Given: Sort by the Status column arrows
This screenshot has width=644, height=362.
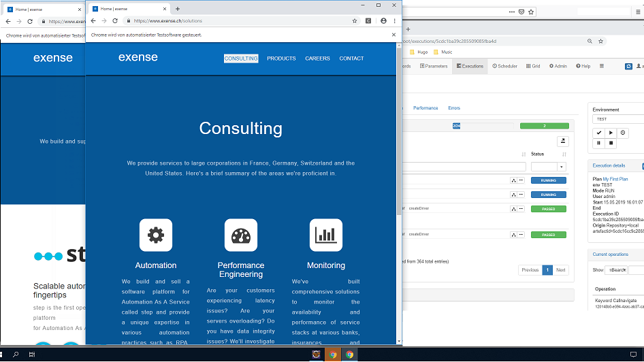Looking at the screenshot, I should coord(564,154).
